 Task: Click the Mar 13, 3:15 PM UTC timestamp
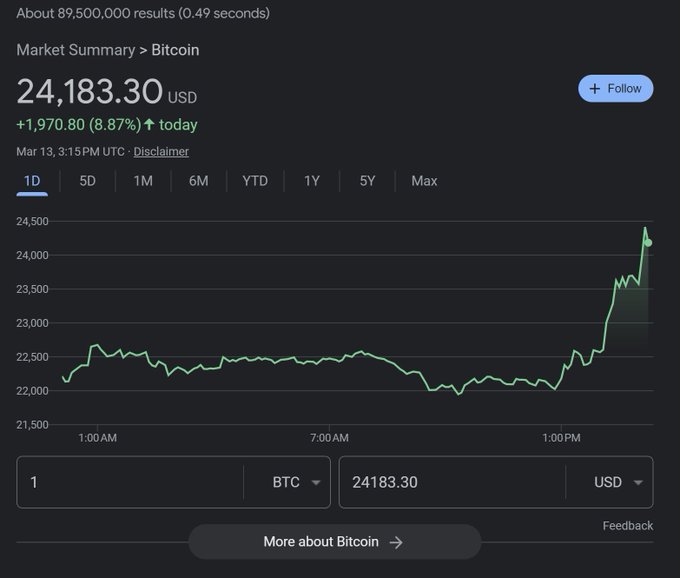(70, 151)
